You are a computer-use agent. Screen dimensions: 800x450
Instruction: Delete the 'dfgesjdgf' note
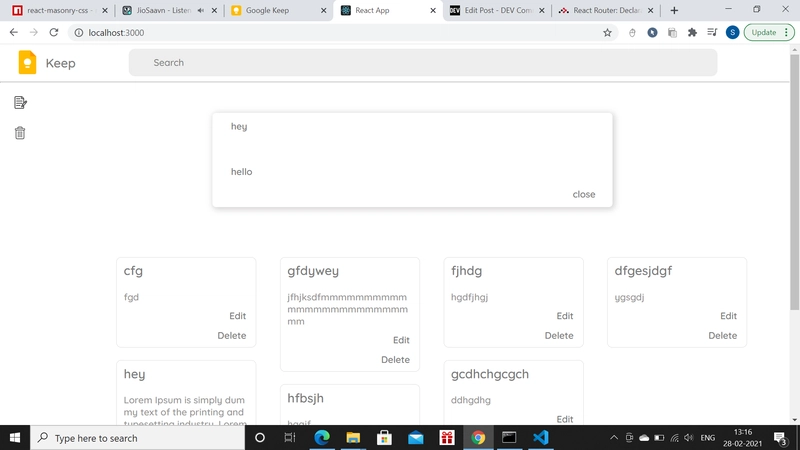[x=722, y=335]
